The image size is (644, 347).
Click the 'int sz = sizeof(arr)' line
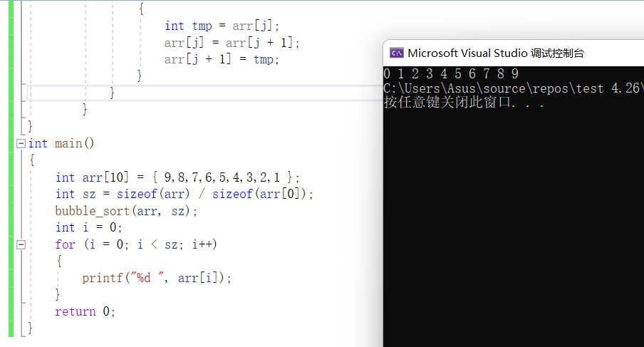pyautogui.click(x=185, y=194)
